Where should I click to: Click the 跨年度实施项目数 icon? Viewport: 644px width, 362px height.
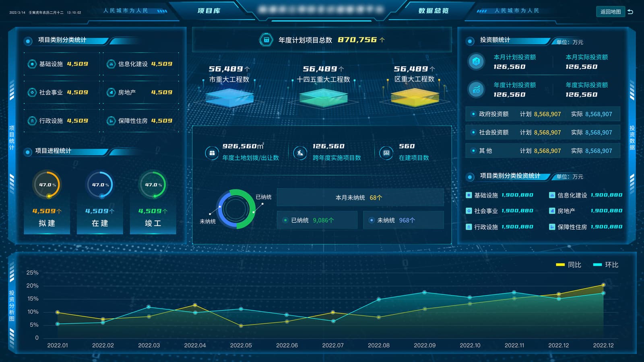pos(300,153)
